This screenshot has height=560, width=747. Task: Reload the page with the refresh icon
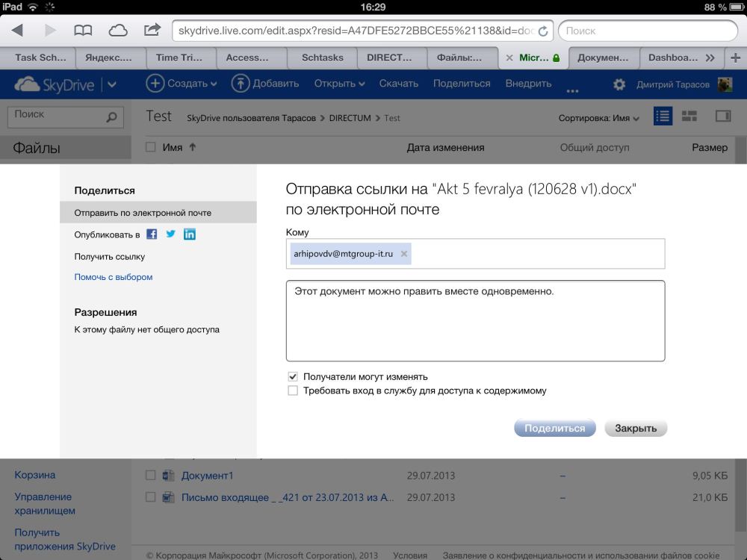pos(542,31)
